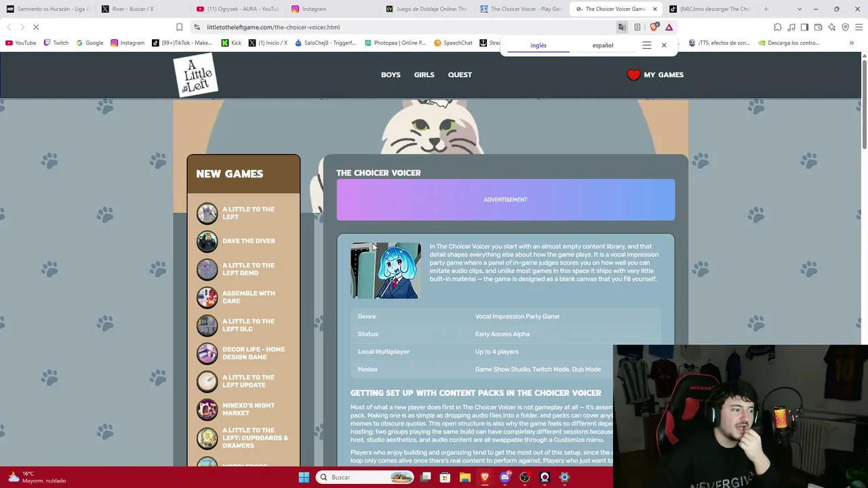Bookmark this page using the bookmark icon
Viewport: 868px width, 488px height.
point(179,27)
